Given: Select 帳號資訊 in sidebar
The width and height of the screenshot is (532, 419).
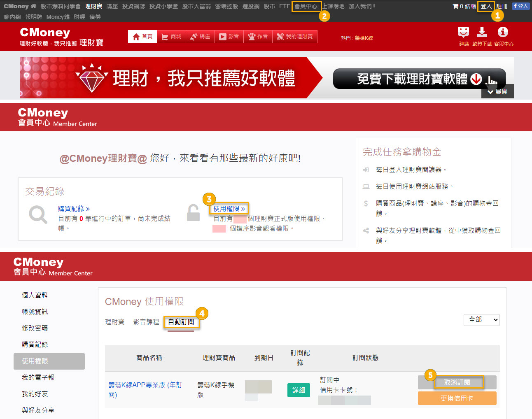Looking at the screenshot, I should (x=35, y=312).
